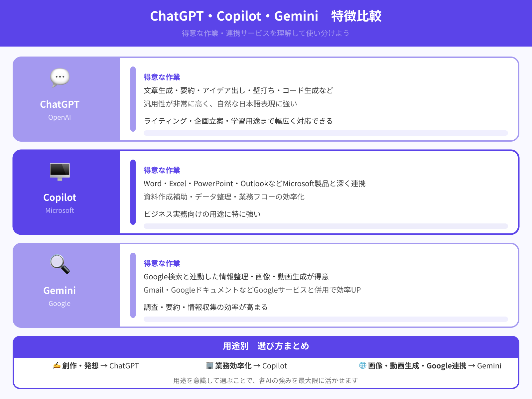Click the magnifying glass icon above Gemini
The width and height of the screenshot is (532, 399).
[60, 264]
